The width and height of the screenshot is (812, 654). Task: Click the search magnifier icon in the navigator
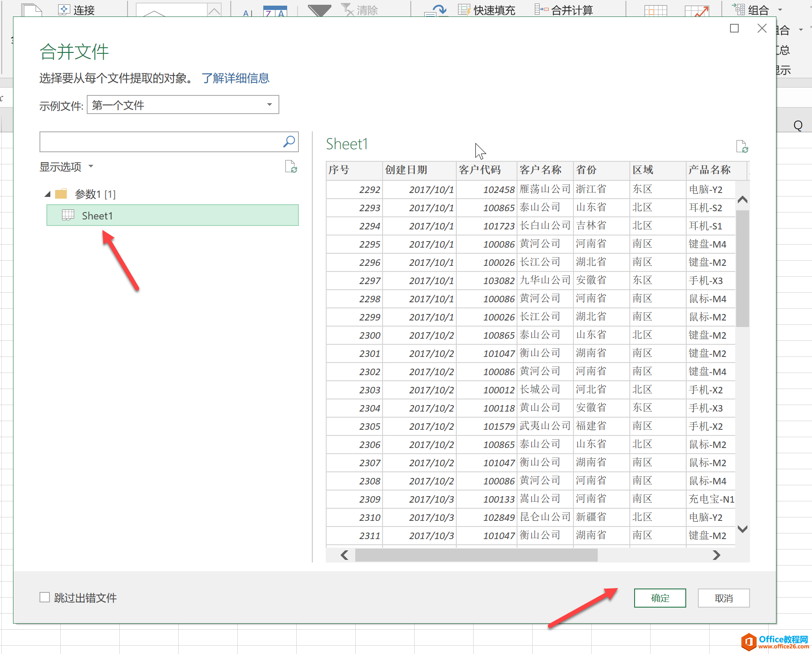point(289,141)
